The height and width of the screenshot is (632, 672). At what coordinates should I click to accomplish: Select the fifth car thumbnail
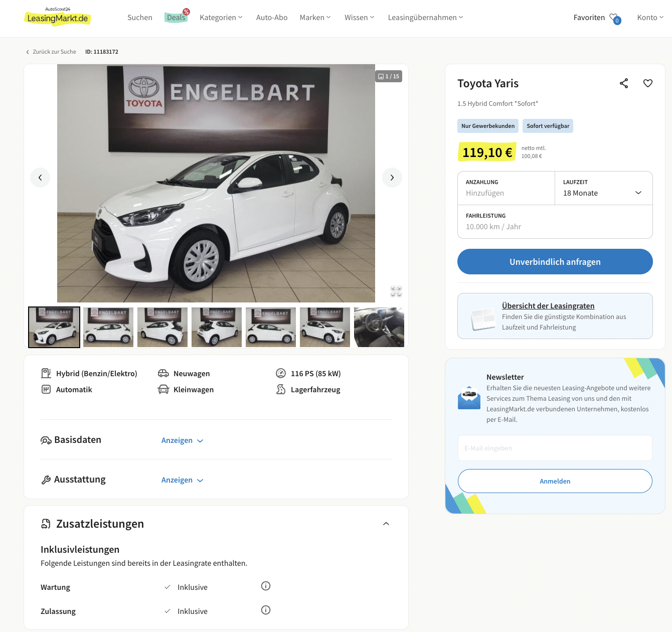coord(271,327)
